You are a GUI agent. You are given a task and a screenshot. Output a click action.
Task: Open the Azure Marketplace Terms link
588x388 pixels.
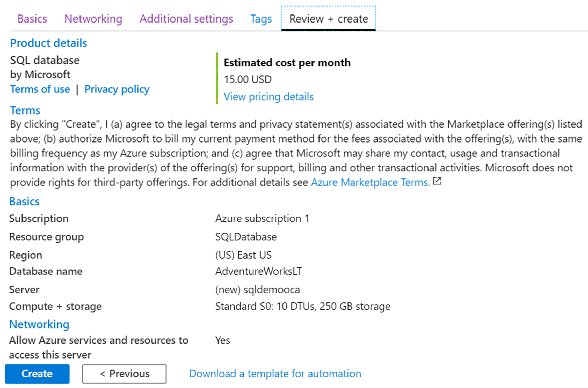370,182
